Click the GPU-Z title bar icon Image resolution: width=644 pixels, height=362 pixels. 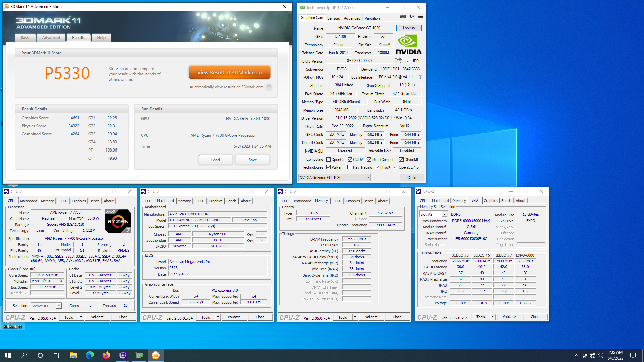coord(302,7)
